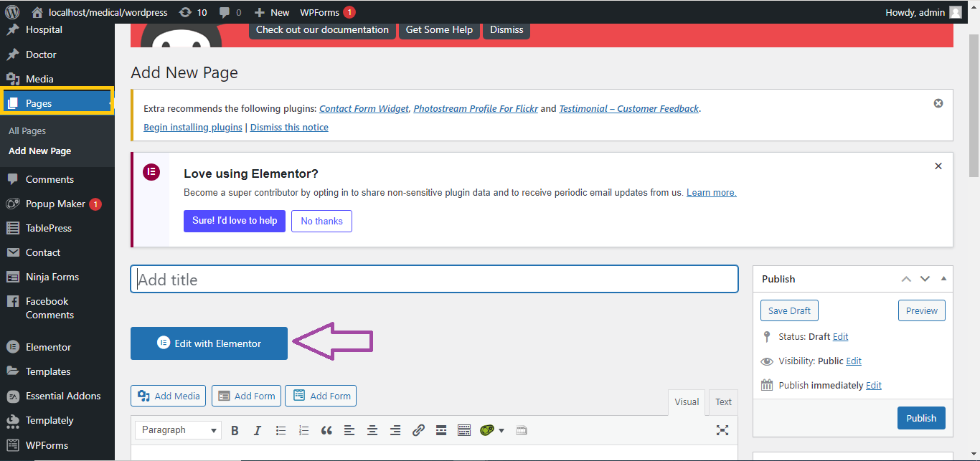Click Edit with Elementor button
This screenshot has height=461, width=980.
pos(209,343)
